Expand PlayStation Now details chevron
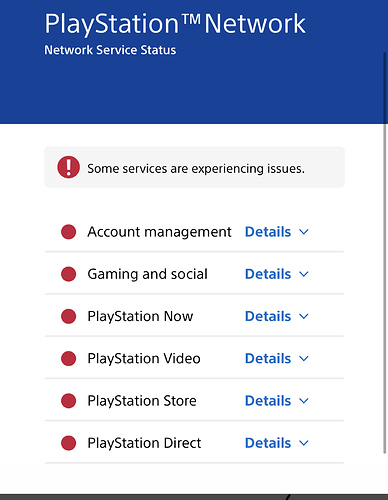Image resolution: width=388 pixels, height=500 pixels. [x=304, y=316]
